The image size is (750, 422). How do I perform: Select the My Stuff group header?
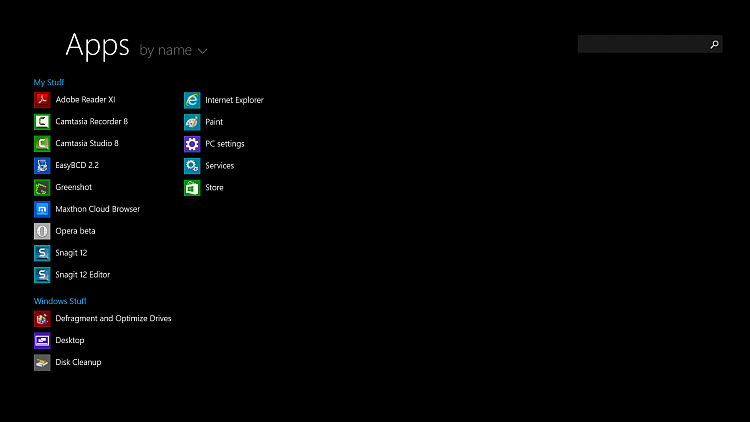point(49,82)
